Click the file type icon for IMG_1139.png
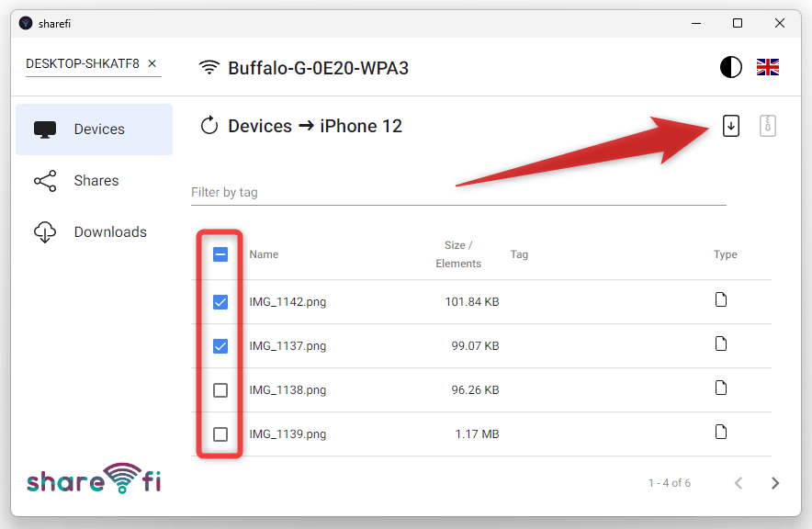 [721, 432]
